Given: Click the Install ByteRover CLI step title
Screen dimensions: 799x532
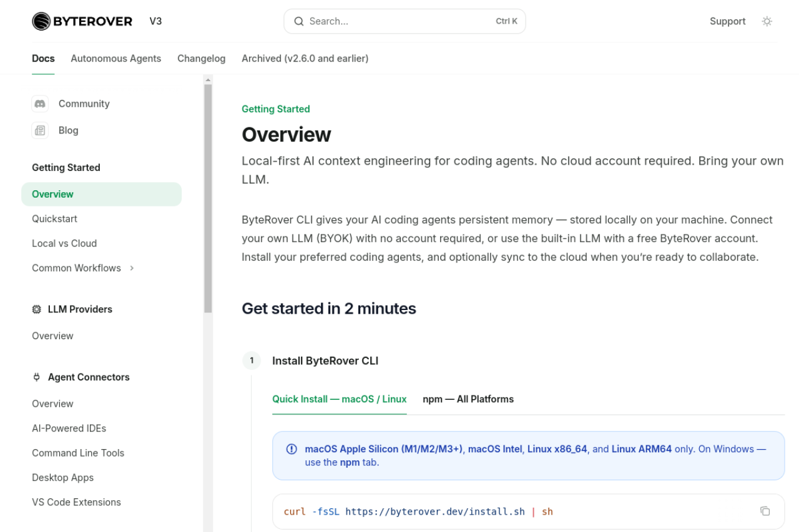Looking at the screenshot, I should click(325, 361).
